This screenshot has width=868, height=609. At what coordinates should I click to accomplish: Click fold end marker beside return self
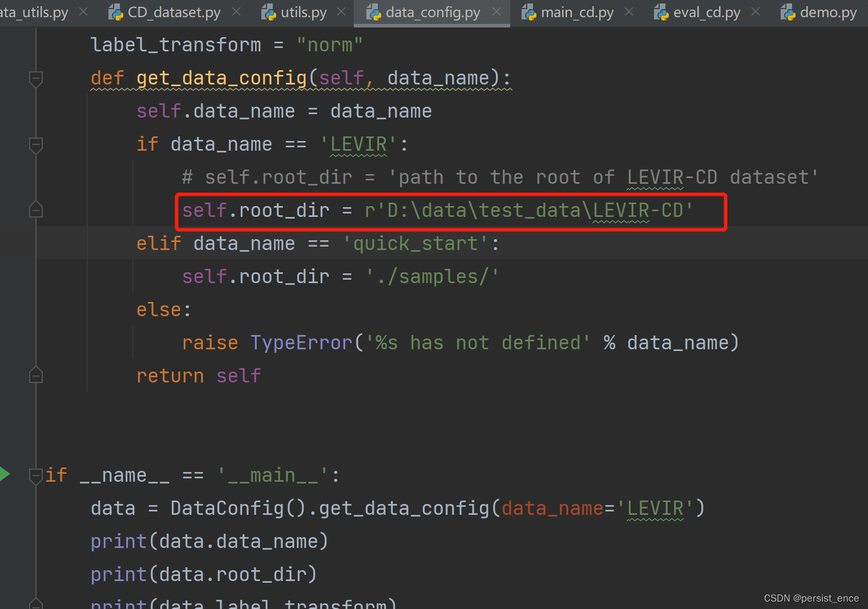coord(36,375)
